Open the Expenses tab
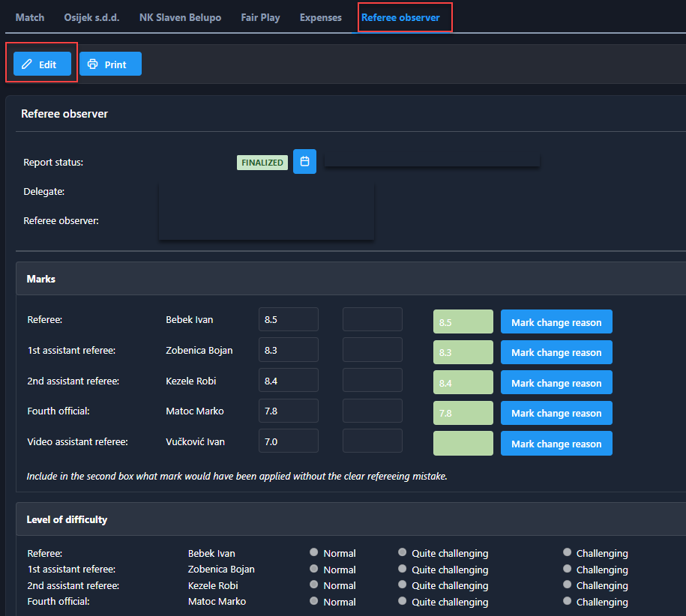 click(x=320, y=17)
